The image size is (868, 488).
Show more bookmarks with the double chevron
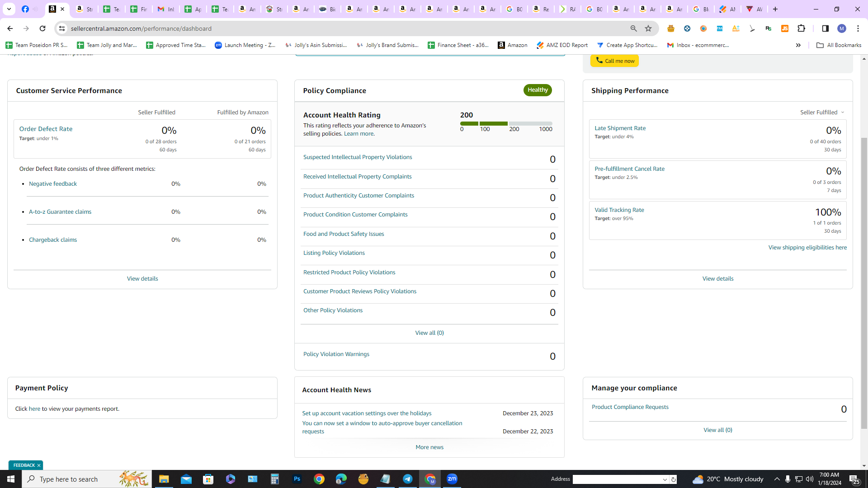(798, 45)
